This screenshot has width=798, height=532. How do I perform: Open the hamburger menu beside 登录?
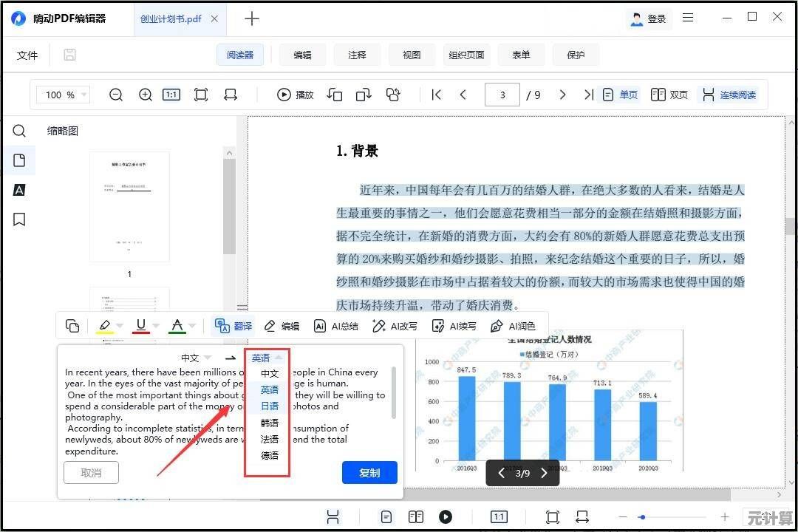(688, 18)
